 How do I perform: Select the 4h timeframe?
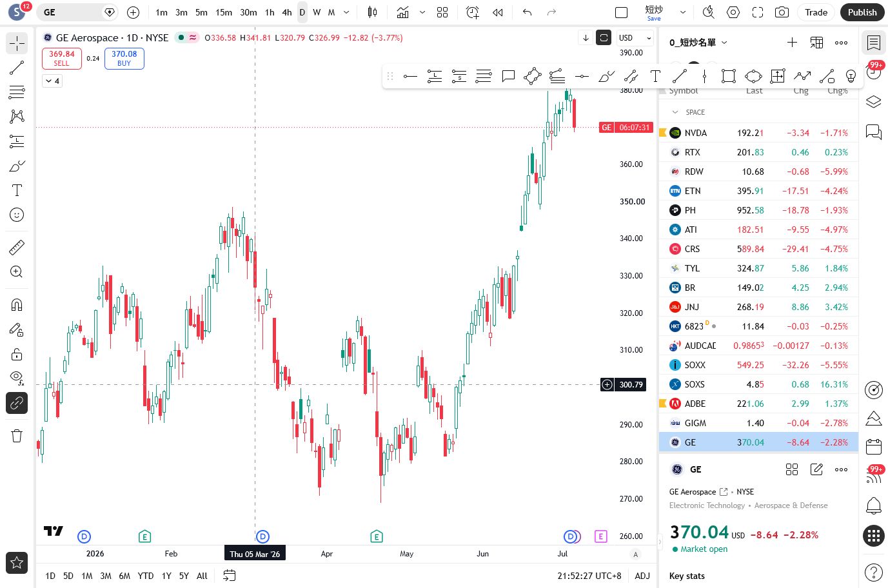tap(287, 12)
